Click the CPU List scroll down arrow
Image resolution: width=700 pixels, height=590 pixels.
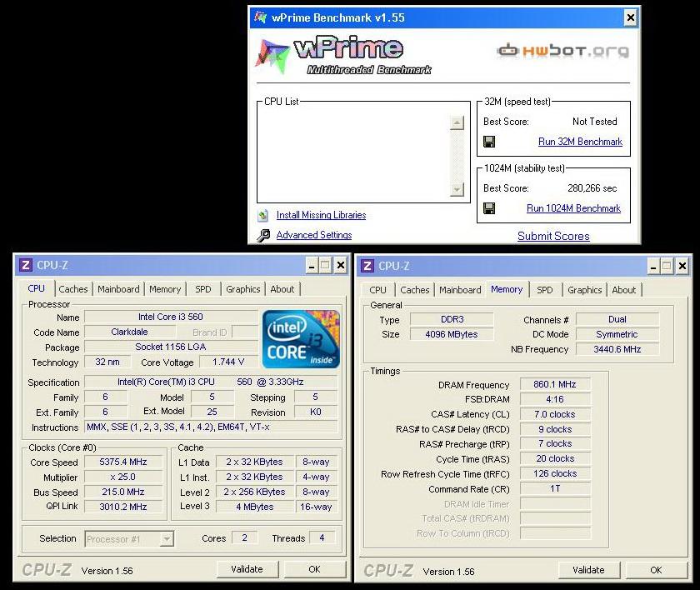tap(457, 189)
